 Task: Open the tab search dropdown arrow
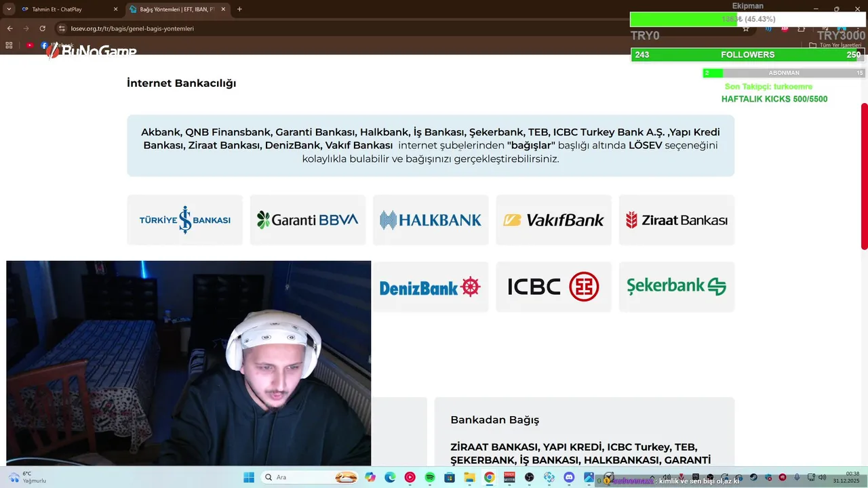click(x=8, y=9)
